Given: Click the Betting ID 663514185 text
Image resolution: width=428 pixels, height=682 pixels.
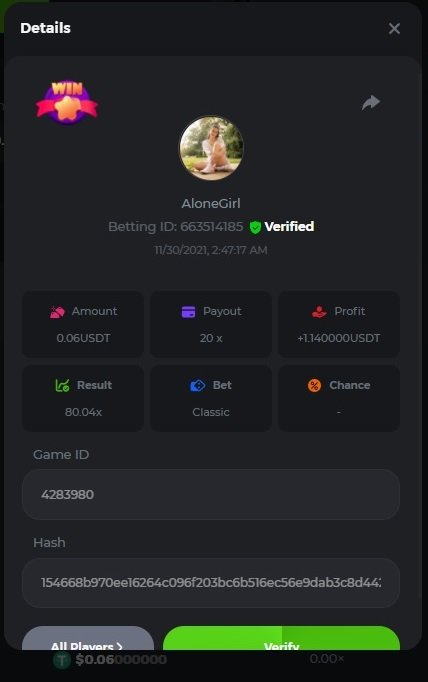Looking at the screenshot, I should 176,227.
